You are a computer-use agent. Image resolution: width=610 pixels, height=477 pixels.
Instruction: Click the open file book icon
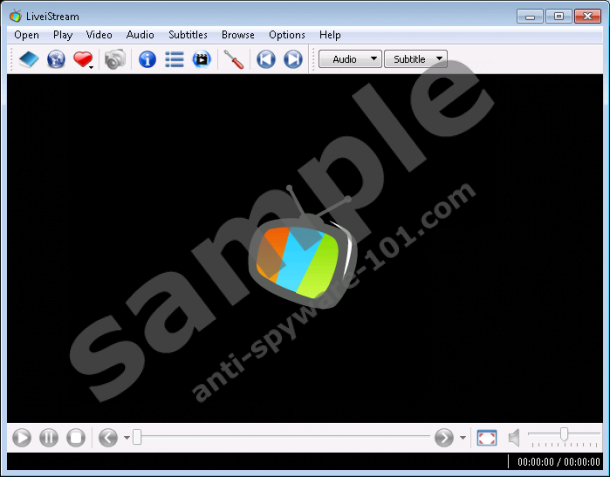click(27, 60)
